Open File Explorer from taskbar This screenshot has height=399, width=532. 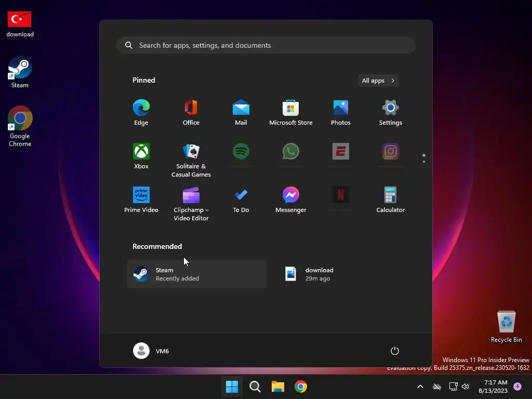click(277, 387)
